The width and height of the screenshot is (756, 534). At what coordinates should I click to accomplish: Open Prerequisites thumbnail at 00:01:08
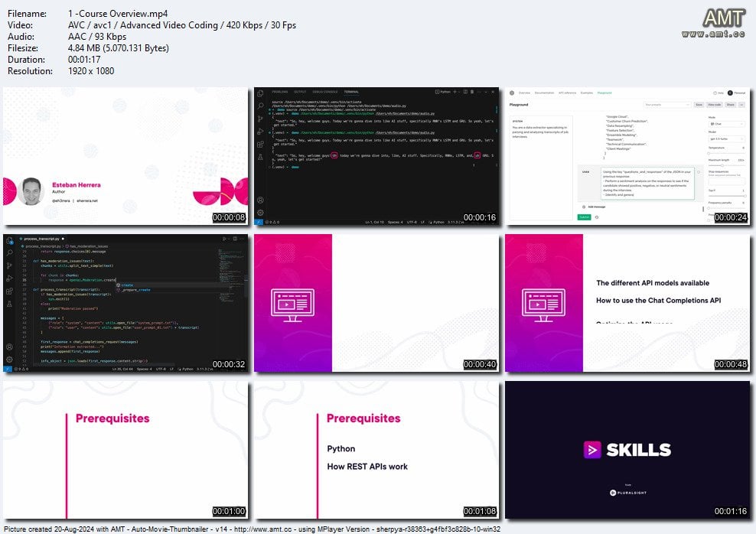coord(376,450)
